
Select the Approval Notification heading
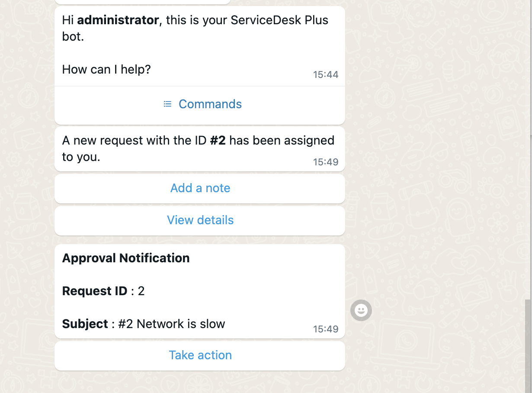pyautogui.click(x=126, y=258)
